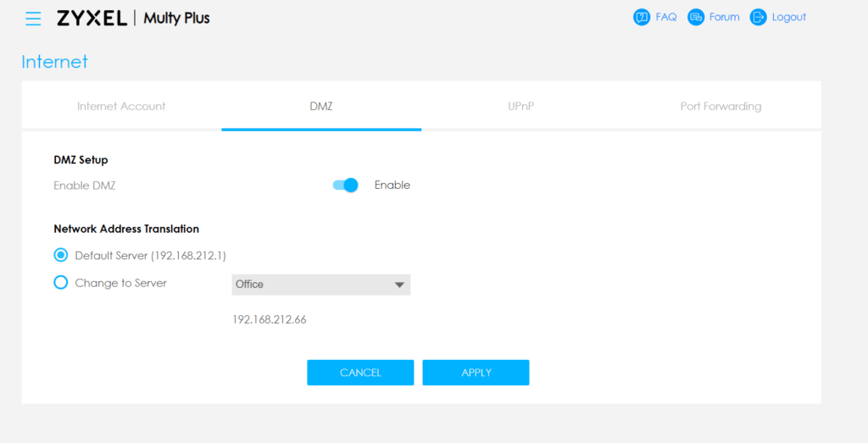Disable the Enable DMZ toggle switch

[346, 186]
